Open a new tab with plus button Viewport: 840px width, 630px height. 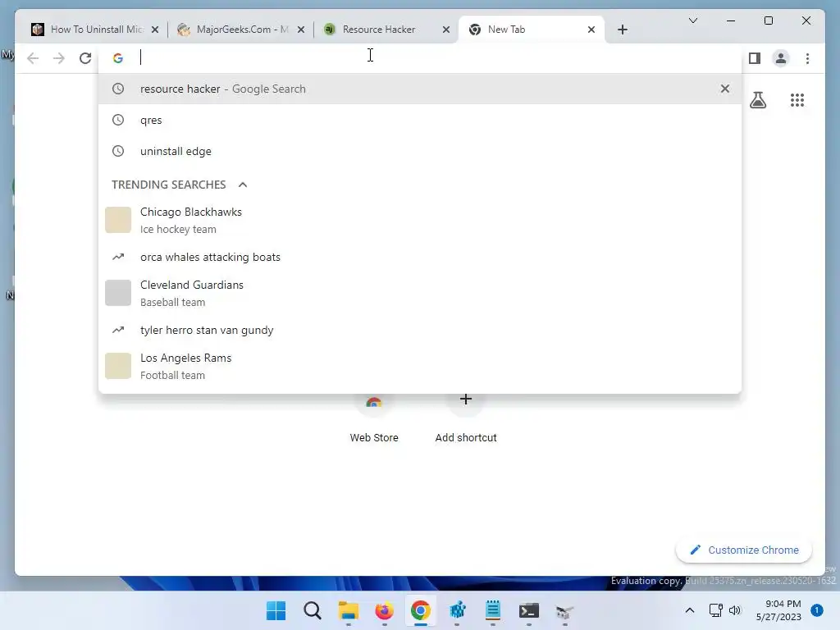[x=622, y=30]
